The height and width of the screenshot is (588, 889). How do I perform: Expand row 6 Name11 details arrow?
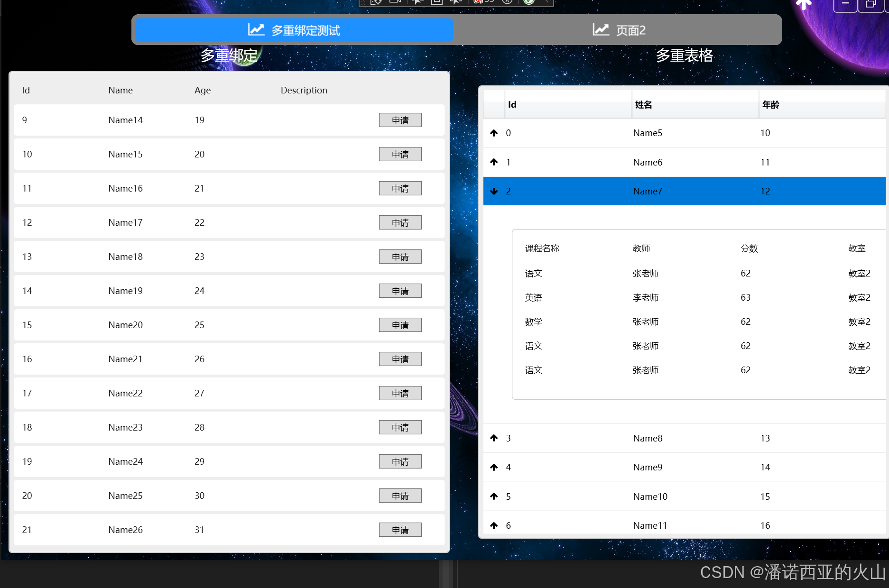494,525
